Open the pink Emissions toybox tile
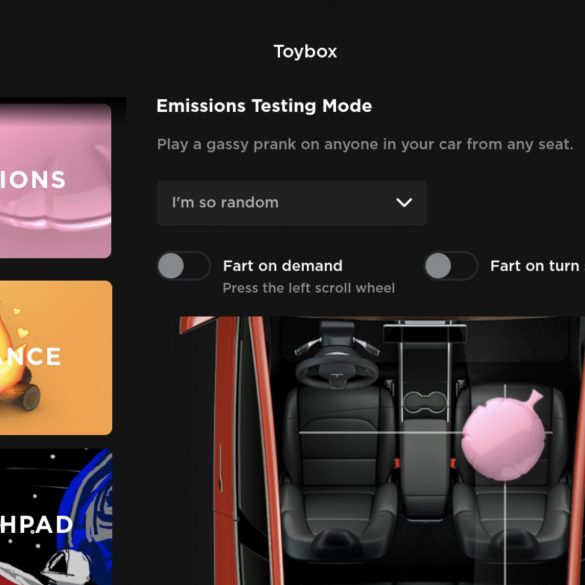585x585 pixels. click(x=56, y=181)
